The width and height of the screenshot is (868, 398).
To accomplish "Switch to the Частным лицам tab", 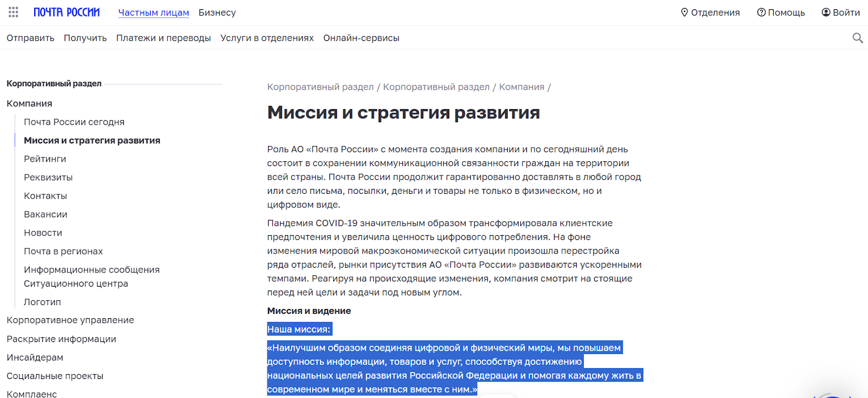I will coord(154,12).
